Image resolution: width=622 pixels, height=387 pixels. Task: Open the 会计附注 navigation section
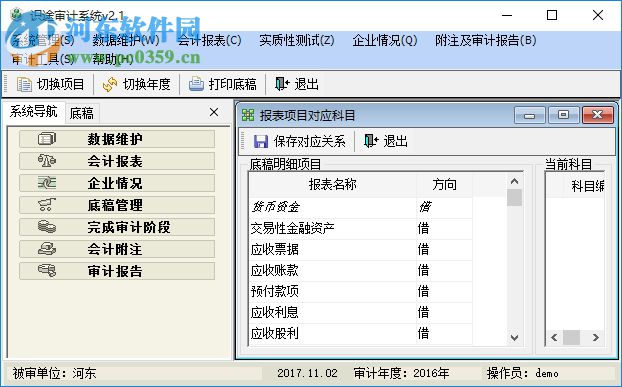117,249
